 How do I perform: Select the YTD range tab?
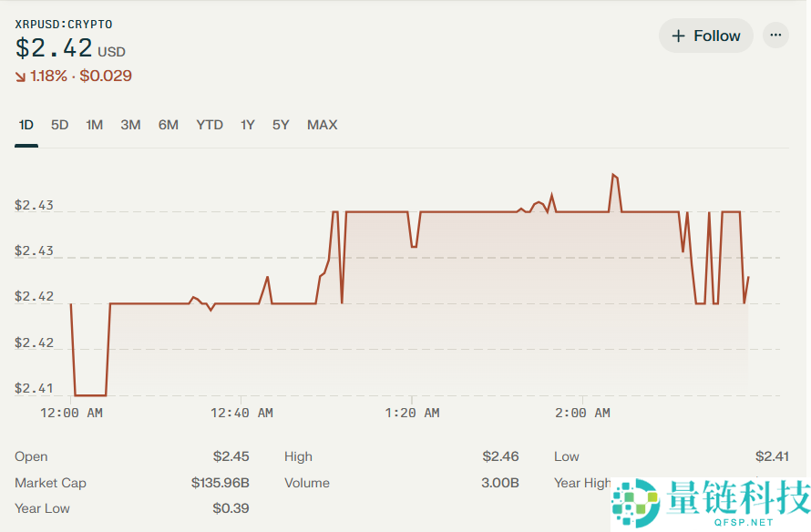point(210,125)
